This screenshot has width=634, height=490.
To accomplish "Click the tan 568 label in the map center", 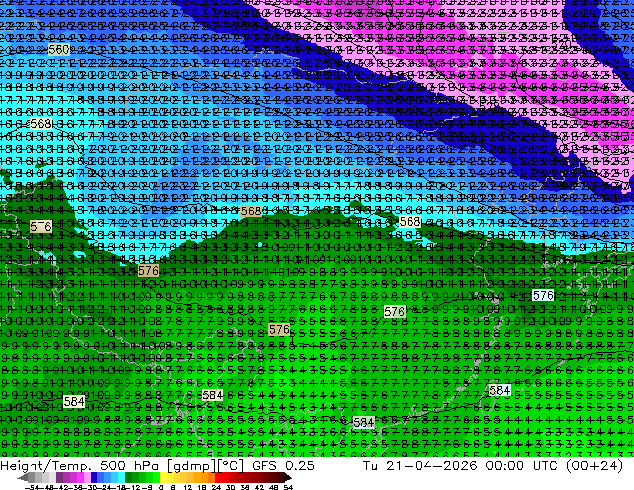I will click(251, 211).
